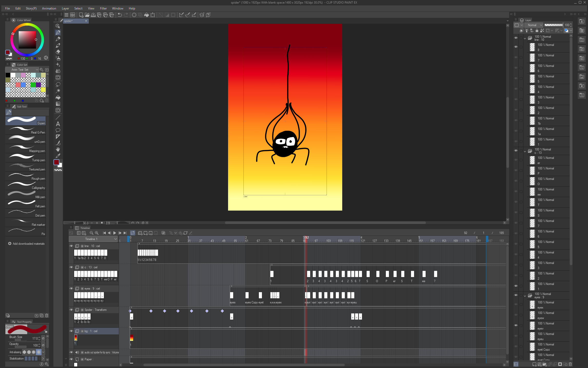The height and width of the screenshot is (368, 588).
Task: Toggle loop playback in the timeline
Action: click(133, 233)
